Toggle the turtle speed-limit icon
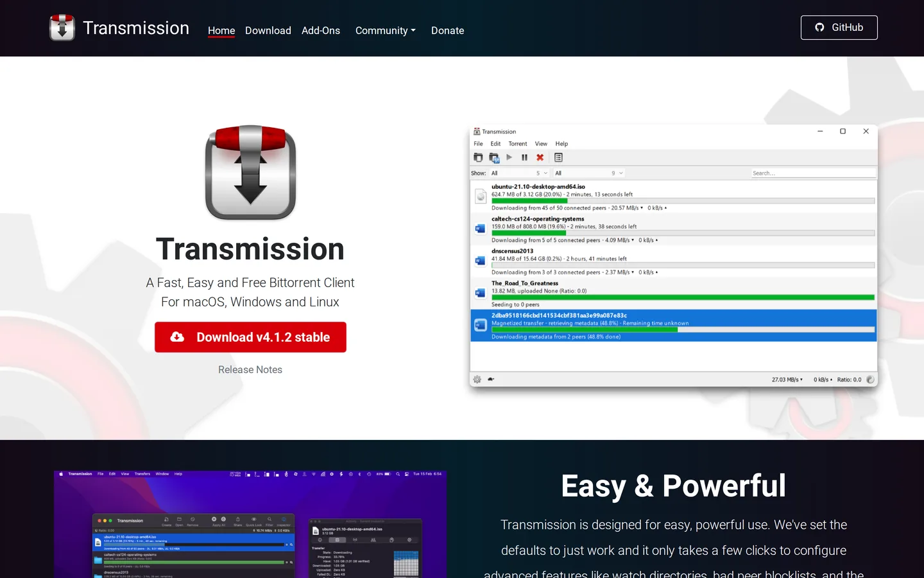Viewport: 924px width, 578px height. tap(491, 380)
